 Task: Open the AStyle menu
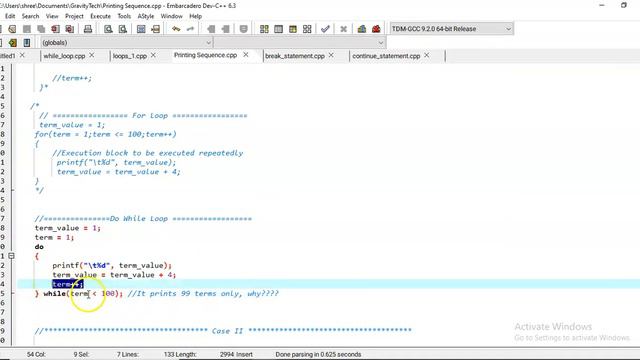pos(146,16)
